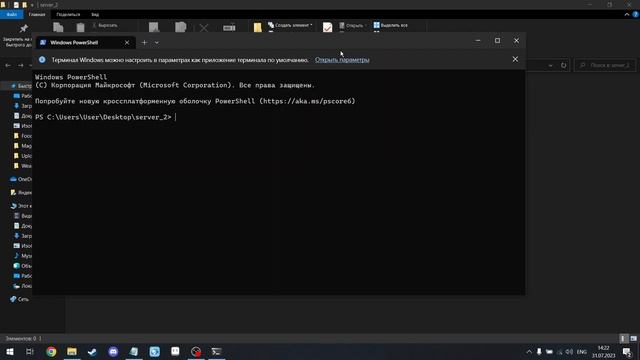Click the Explorer search field

click(605, 65)
